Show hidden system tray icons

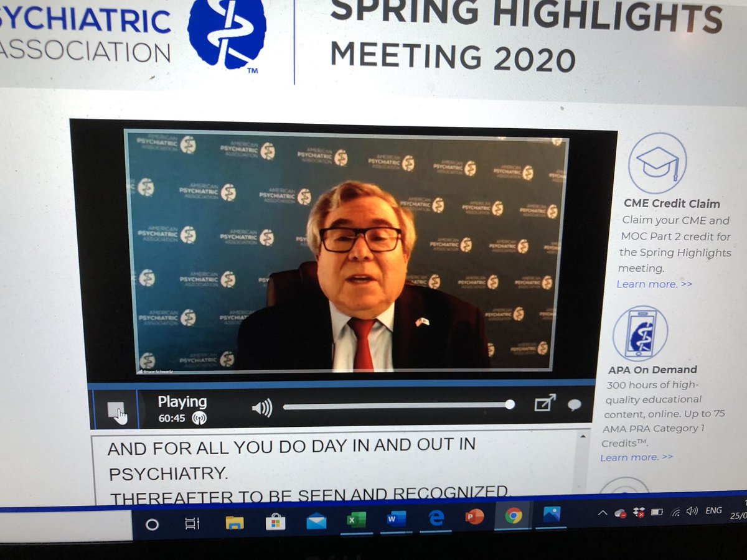click(x=602, y=513)
